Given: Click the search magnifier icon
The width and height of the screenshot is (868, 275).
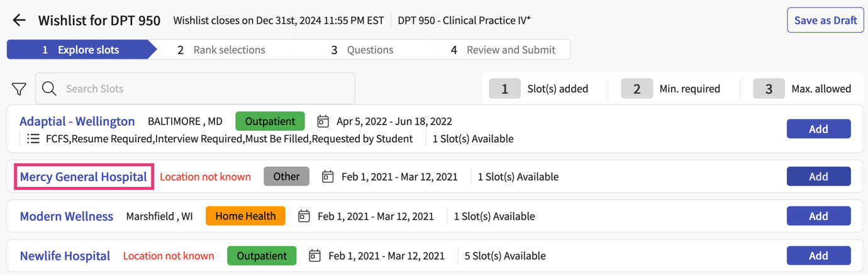Looking at the screenshot, I should tap(49, 89).
